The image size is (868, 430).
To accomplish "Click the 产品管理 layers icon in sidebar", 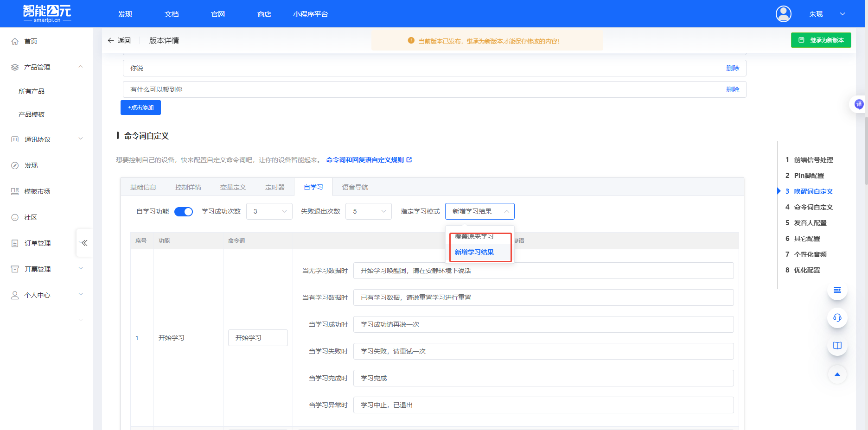I will click(13, 67).
